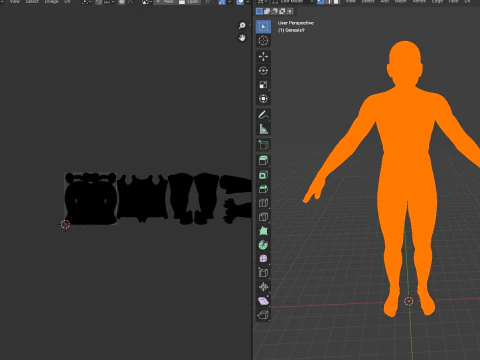The image size is (480, 360).
Task: Click the 2D cursor in UV editor
Action: coord(65,225)
